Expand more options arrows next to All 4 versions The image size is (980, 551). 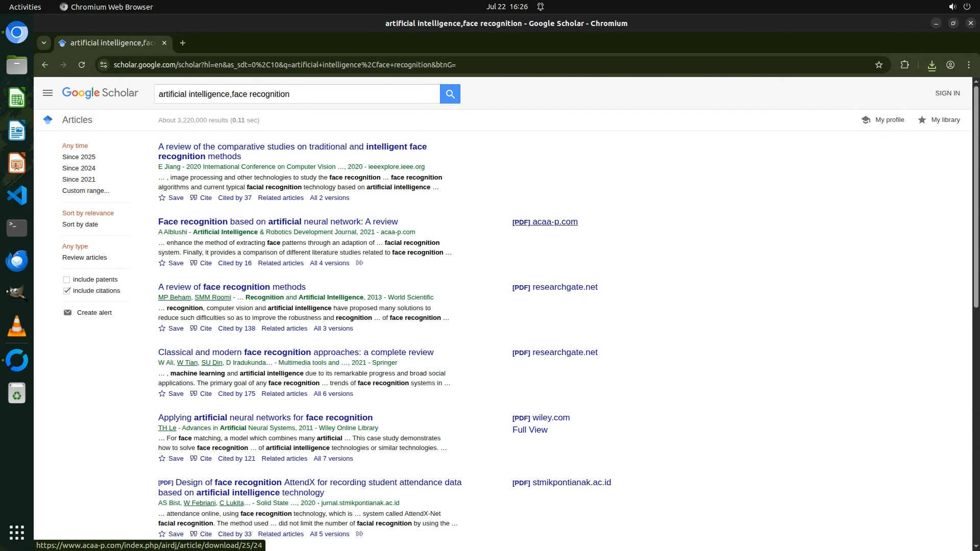point(359,263)
